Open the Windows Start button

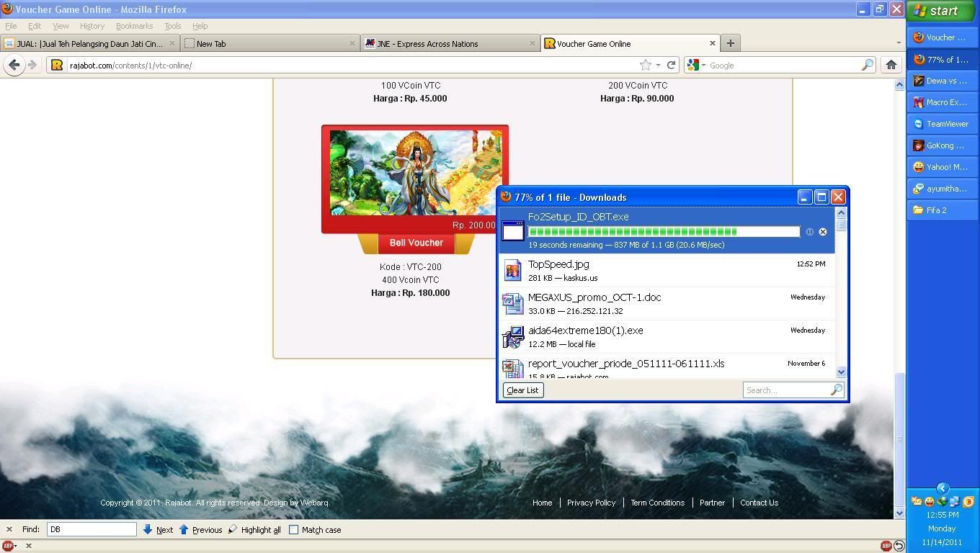(x=941, y=11)
